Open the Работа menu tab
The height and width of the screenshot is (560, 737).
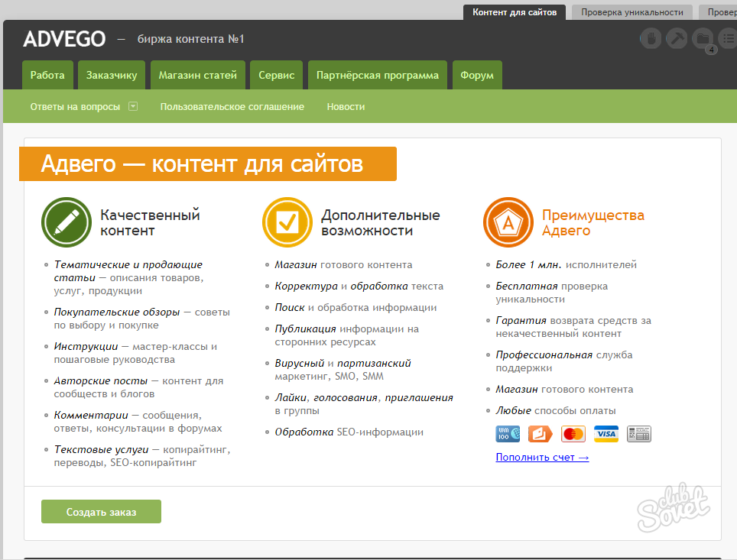(47, 75)
